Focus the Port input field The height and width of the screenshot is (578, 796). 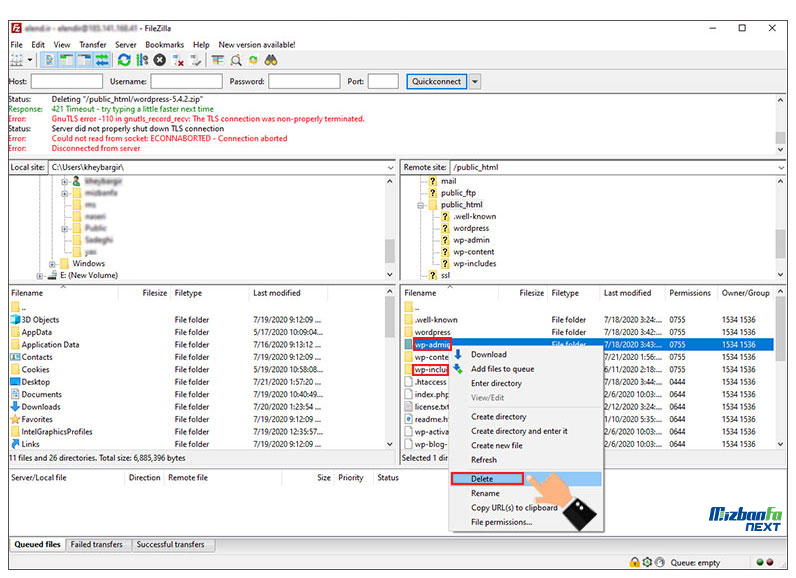(383, 81)
